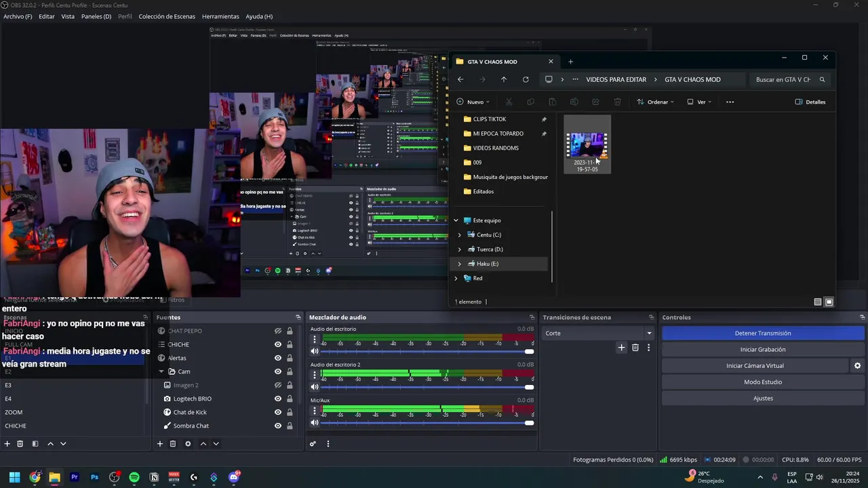Open a new Explorer tab with the plus
The height and width of the screenshot is (488, 868).
570,62
